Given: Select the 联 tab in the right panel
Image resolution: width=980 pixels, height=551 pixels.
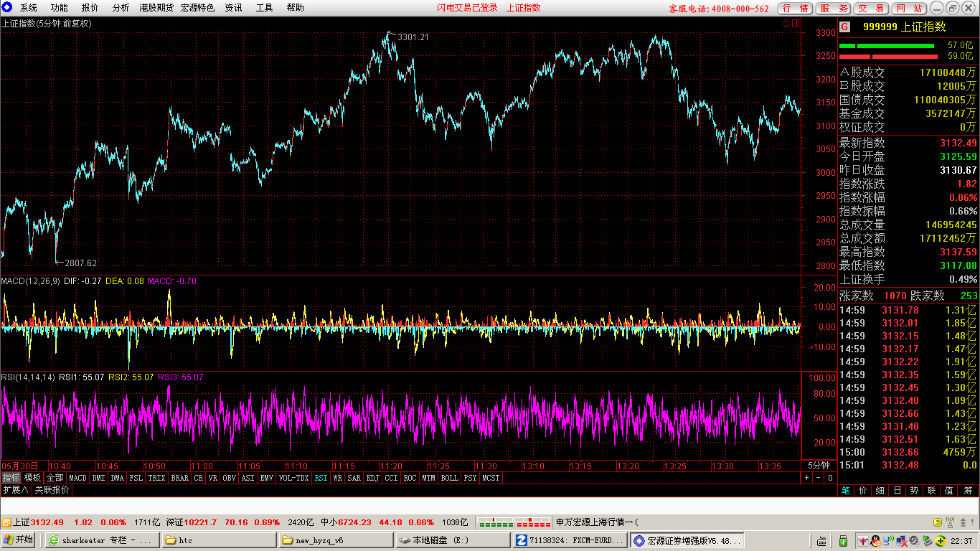Looking at the screenshot, I should click(x=932, y=491).
